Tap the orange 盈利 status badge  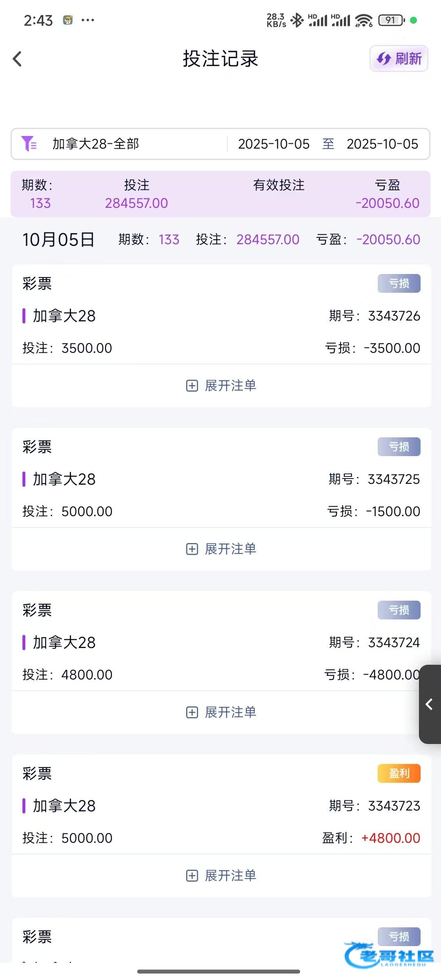coord(399,773)
